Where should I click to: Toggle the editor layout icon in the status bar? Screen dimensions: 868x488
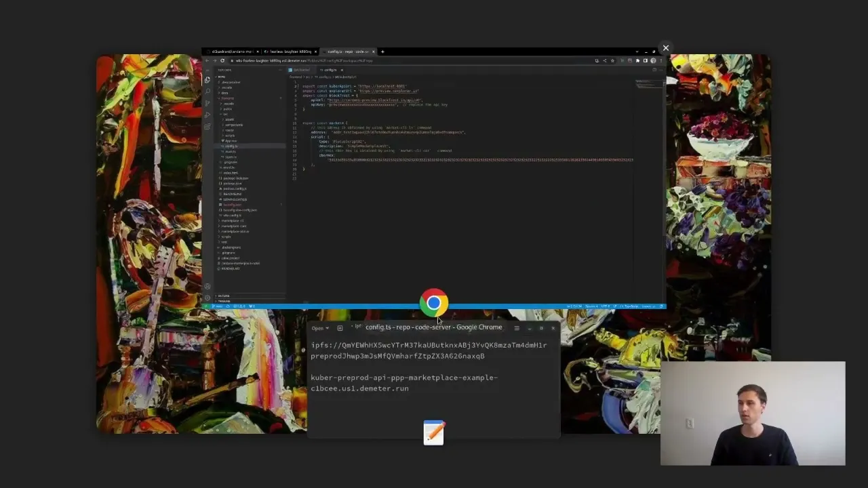click(660, 306)
